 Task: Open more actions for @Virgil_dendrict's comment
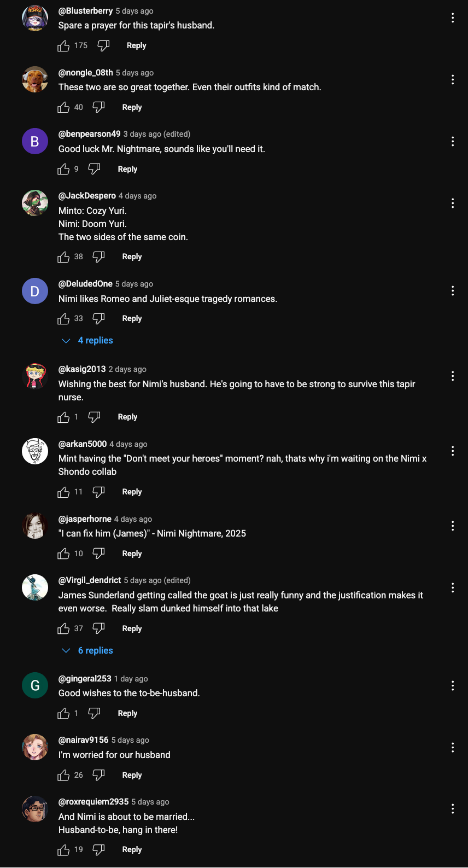(453, 587)
